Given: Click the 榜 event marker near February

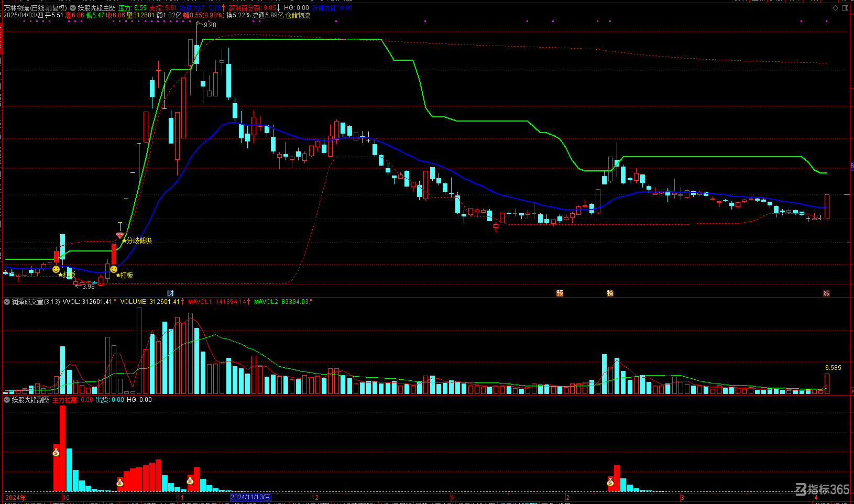Looking at the screenshot, I should click(x=610, y=293).
